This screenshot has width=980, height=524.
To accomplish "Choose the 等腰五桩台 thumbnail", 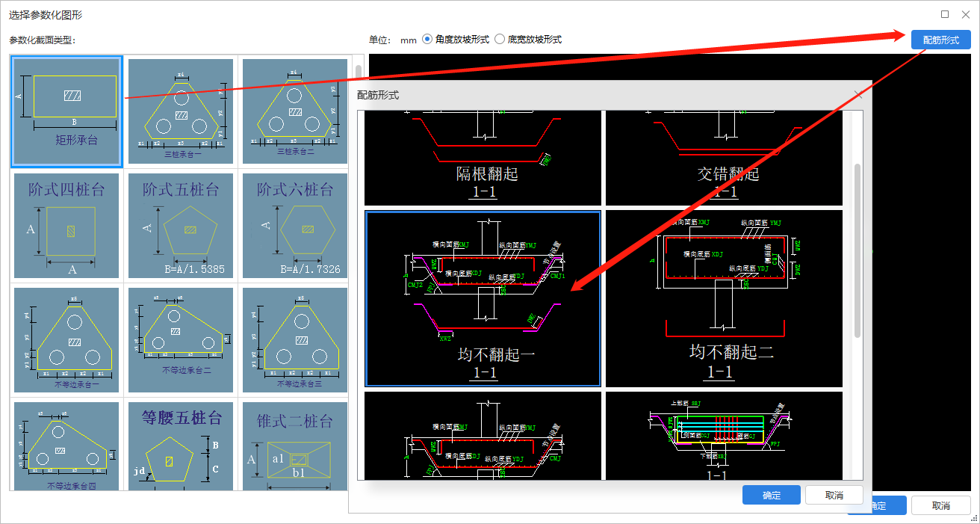I will (181, 446).
